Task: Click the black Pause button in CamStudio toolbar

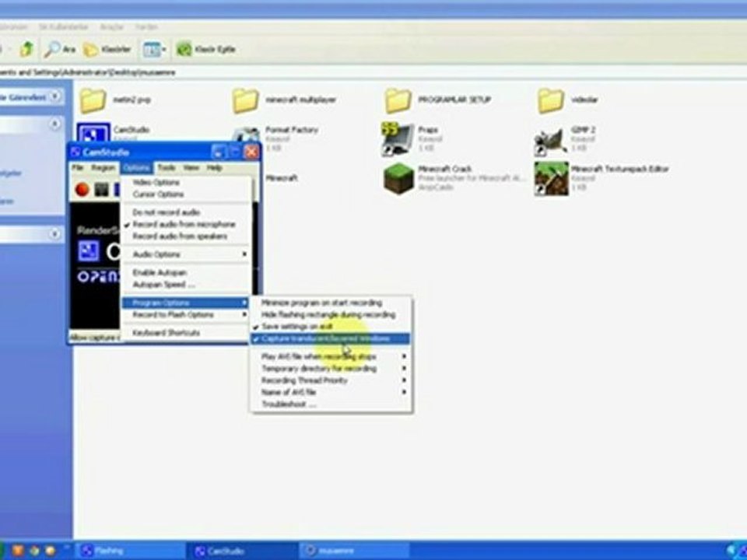Action: (101, 190)
